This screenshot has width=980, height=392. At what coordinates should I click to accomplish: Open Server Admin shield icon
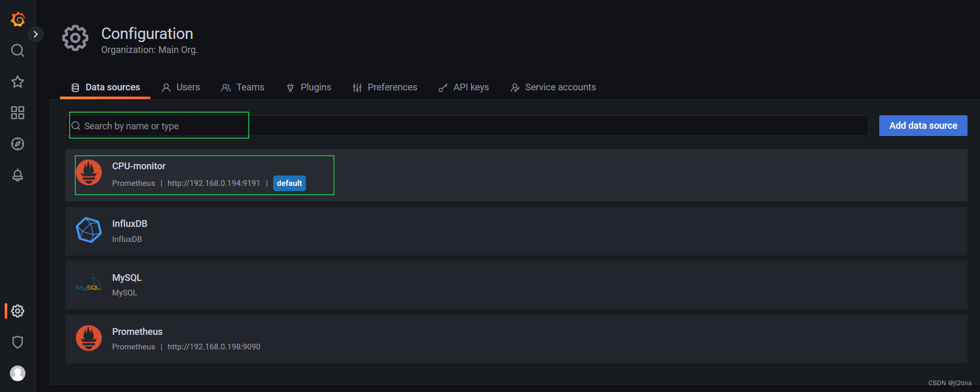18,342
